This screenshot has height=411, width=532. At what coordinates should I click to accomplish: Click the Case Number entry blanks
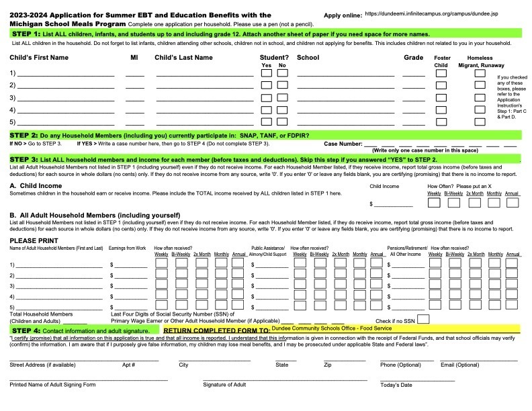pyautogui.click(x=441, y=144)
